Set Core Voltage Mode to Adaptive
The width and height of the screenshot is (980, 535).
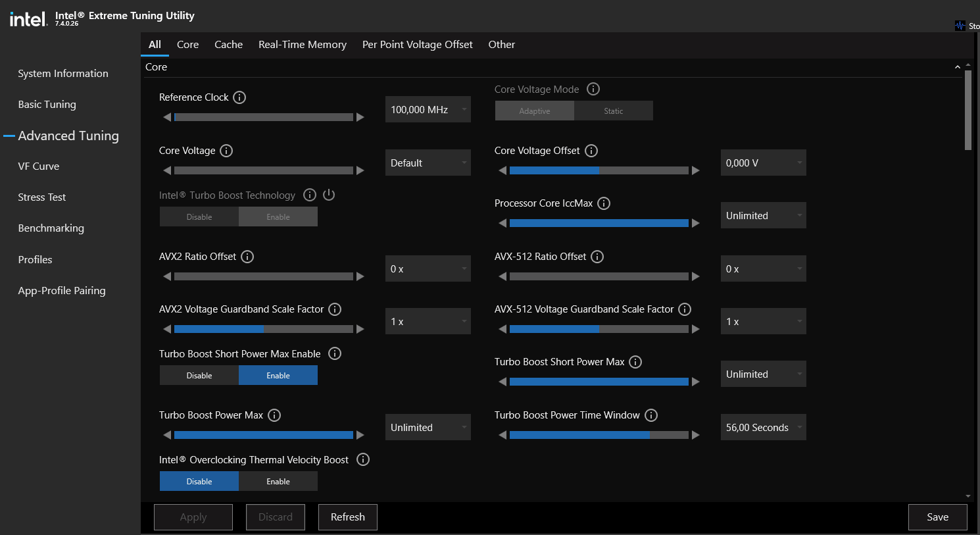(535, 111)
